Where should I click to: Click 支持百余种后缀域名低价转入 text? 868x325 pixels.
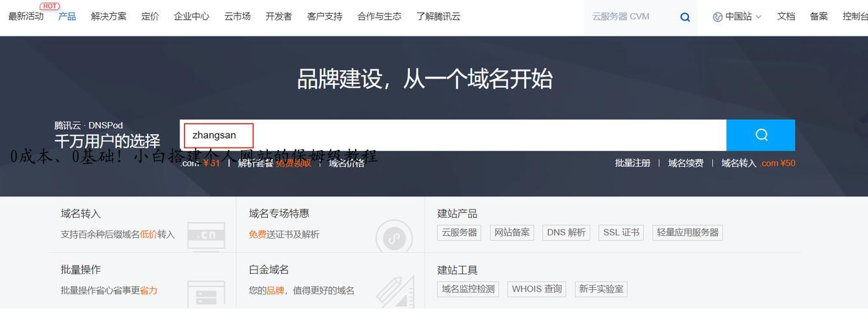tap(118, 235)
